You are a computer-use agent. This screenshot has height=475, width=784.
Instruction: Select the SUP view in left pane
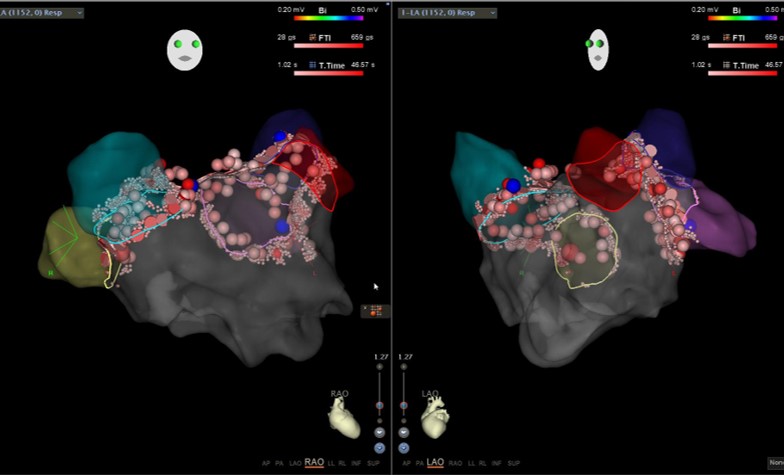pyautogui.click(x=373, y=463)
